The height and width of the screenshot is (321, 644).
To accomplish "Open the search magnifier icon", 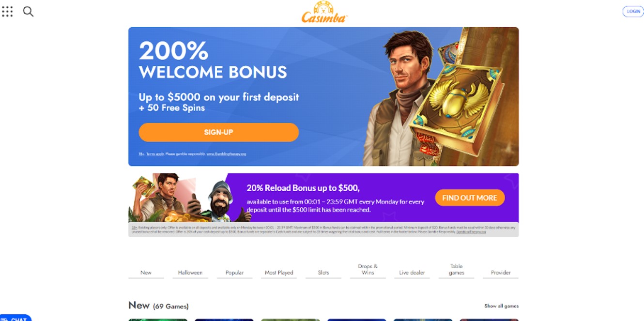I will coord(29,12).
